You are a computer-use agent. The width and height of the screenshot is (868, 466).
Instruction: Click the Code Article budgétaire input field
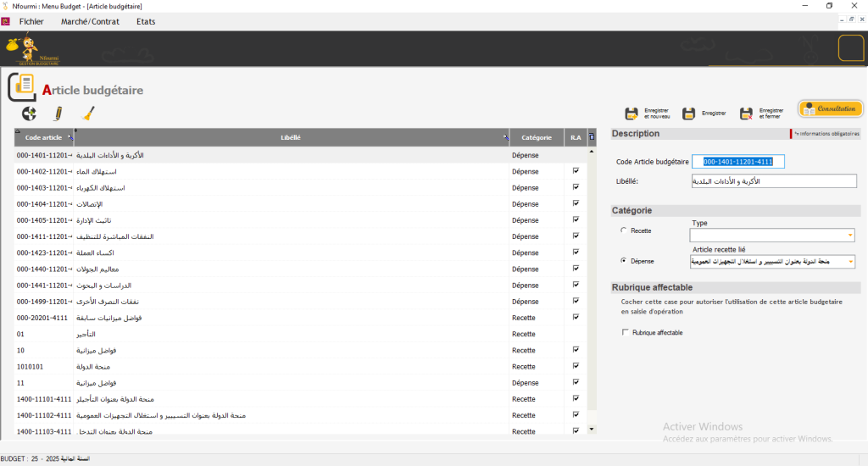(x=738, y=162)
